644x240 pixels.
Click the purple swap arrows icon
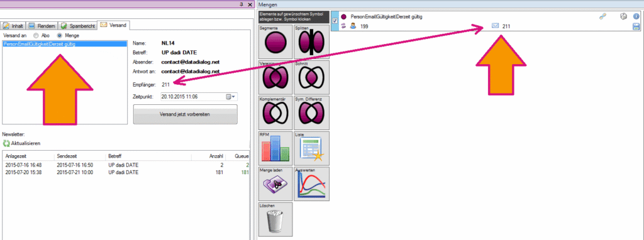pos(344,26)
